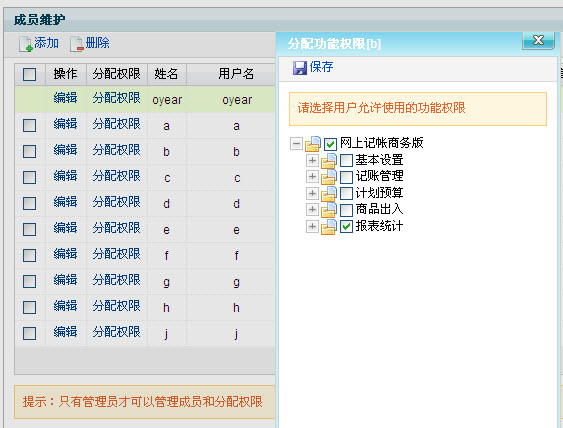The width and height of the screenshot is (563, 428).
Task: Click the 姓名 column header
Action: click(167, 74)
